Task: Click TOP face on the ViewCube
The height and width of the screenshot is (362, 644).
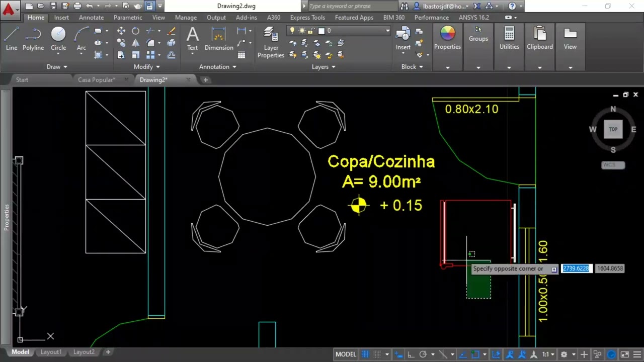Action: point(613,129)
